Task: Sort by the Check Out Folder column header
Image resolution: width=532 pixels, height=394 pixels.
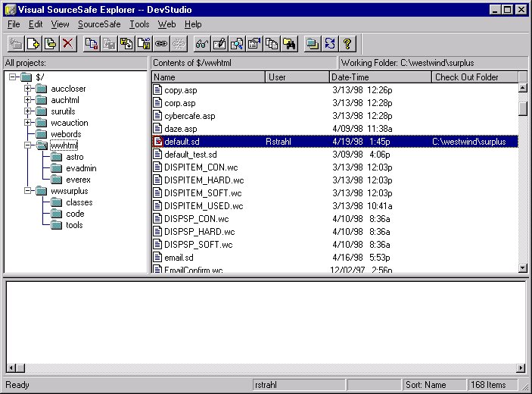Action: pyautogui.click(x=475, y=77)
